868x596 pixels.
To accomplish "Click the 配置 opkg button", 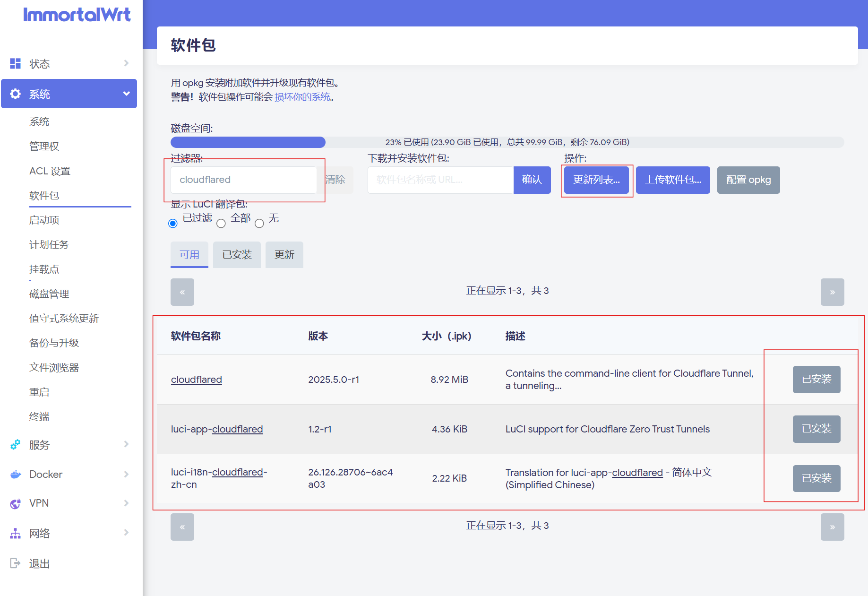I will (748, 180).
